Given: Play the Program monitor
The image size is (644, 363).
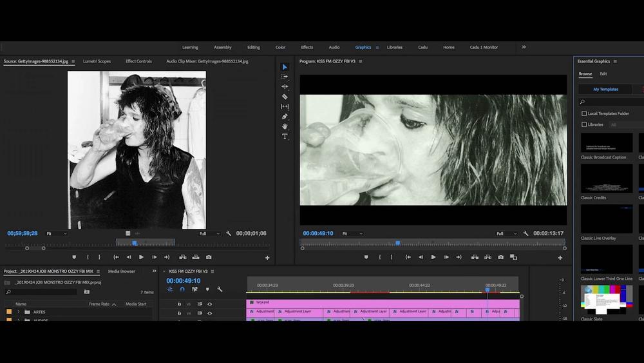Looking at the screenshot, I should (433, 257).
